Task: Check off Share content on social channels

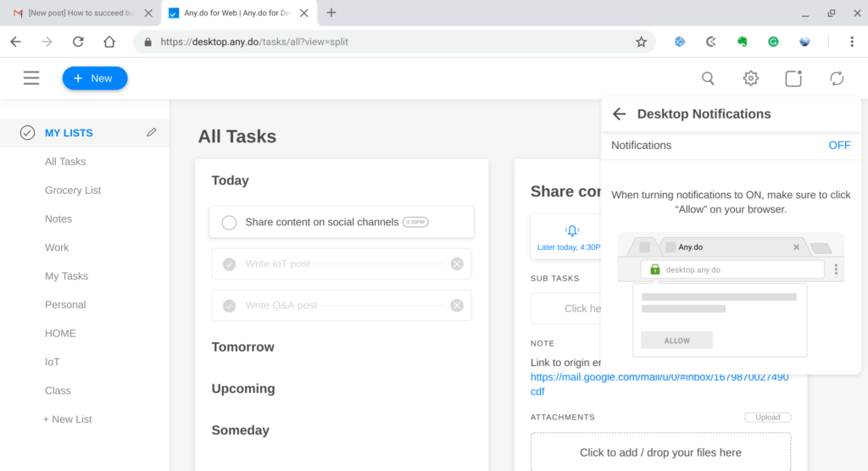Action: coord(229,223)
